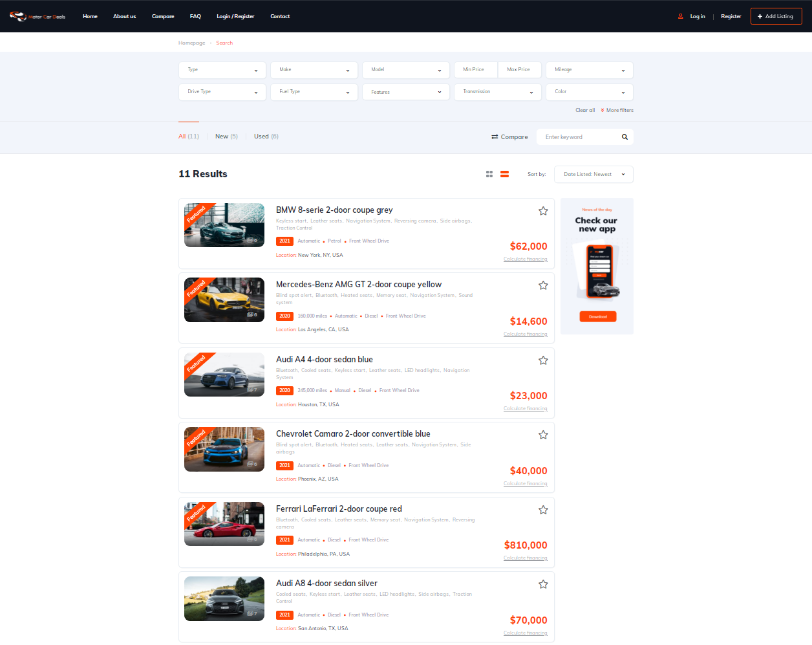Click the Compare arrows icon
The height and width of the screenshot is (645, 812).
click(495, 137)
